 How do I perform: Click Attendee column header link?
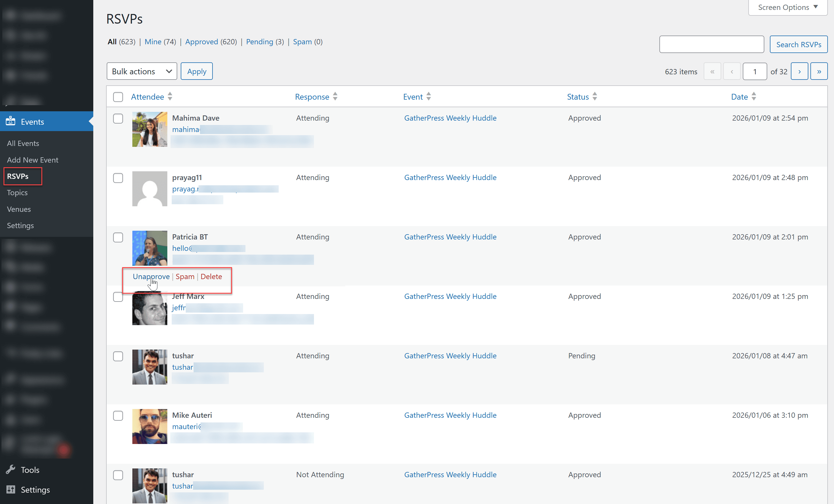(x=147, y=97)
